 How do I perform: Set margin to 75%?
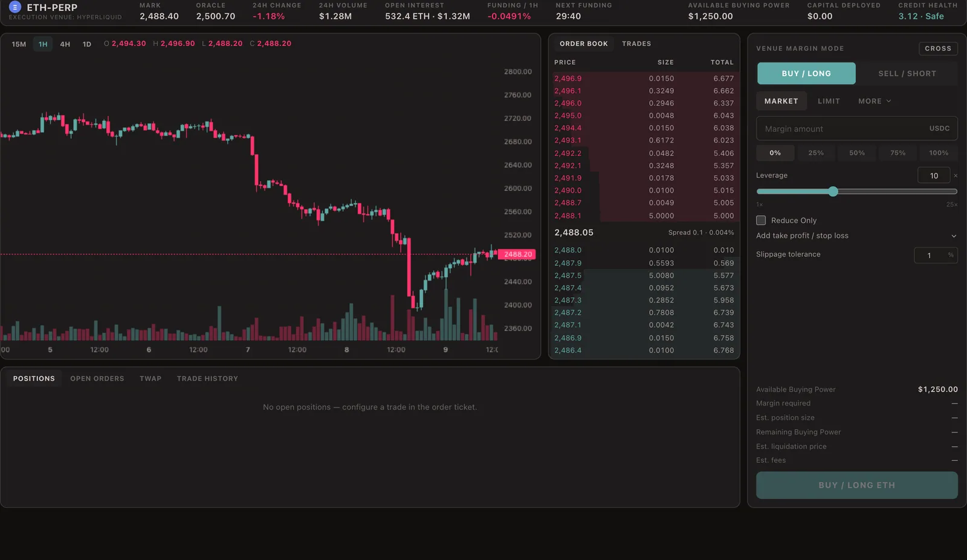(x=897, y=153)
